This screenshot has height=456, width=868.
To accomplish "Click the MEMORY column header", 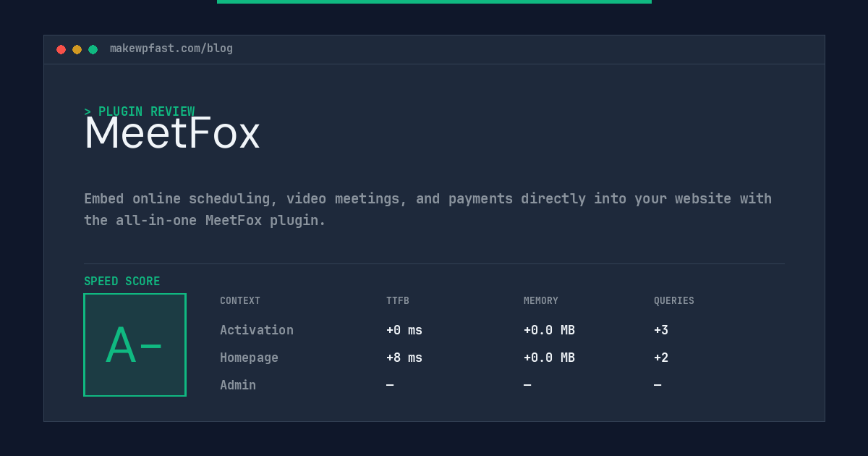I will [541, 301].
